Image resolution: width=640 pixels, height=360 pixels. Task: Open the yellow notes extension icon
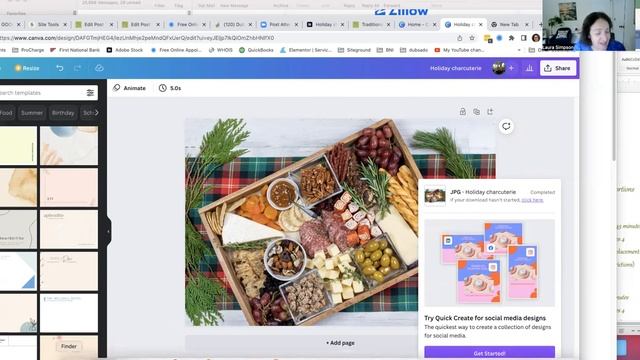point(488,38)
